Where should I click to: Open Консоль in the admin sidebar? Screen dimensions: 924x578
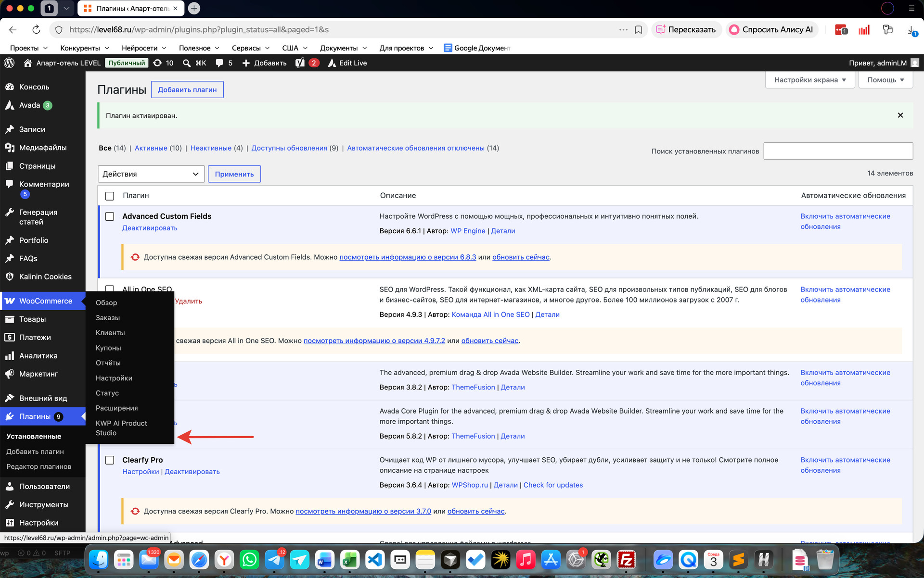[34, 87]
